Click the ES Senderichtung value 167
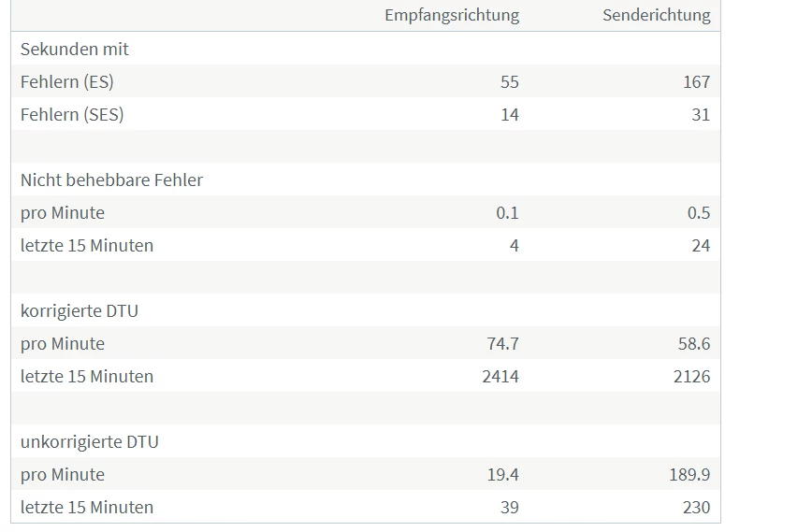The image size is (812, 532). (696, 81)
